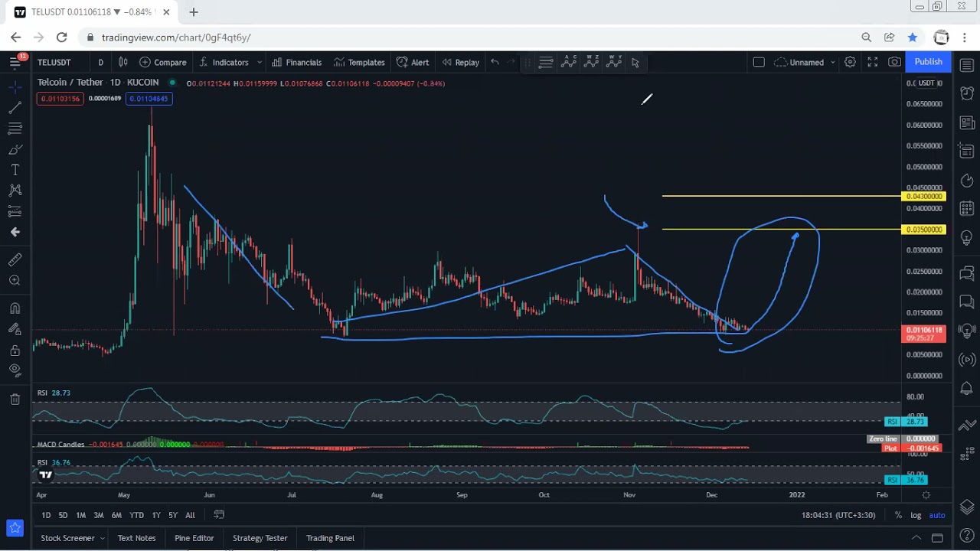
Task: Click the select layout square icon
Action: (759, 62)
